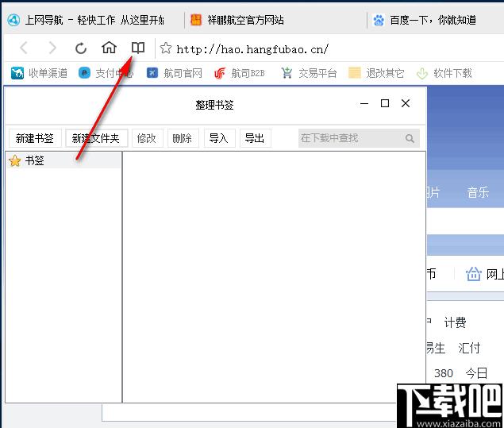The width and height of the screenshot is (504, 428).
Task: Click the green download icon of 软件下载
Action: pyautogui.click(x=422, y=73)
